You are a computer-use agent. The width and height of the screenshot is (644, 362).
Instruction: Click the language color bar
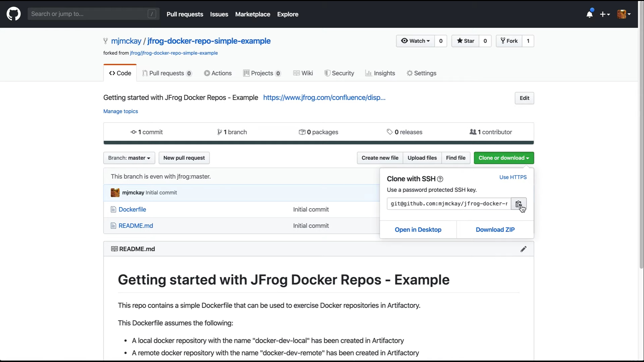point(318,142)
